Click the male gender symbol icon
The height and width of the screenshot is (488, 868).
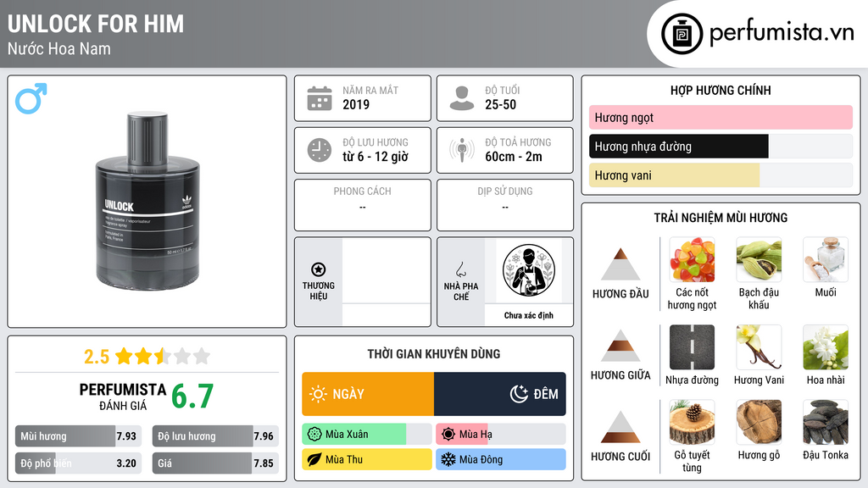tap(31, 98)
